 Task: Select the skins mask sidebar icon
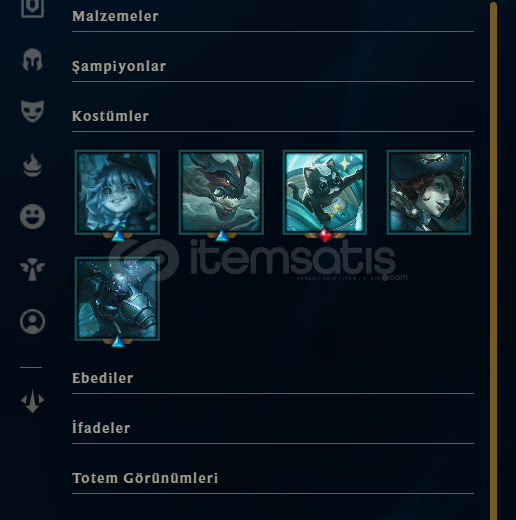click(32, 111)
